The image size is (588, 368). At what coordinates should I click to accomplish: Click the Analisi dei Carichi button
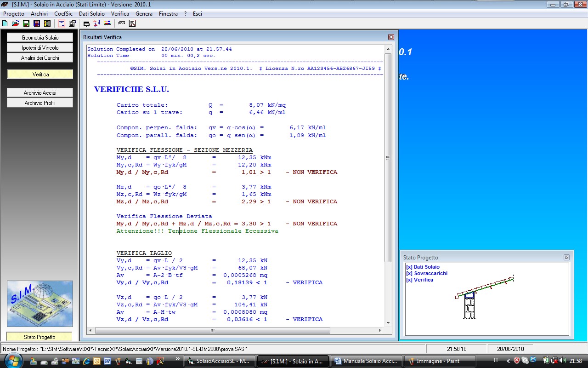click(x=40, y=57)
